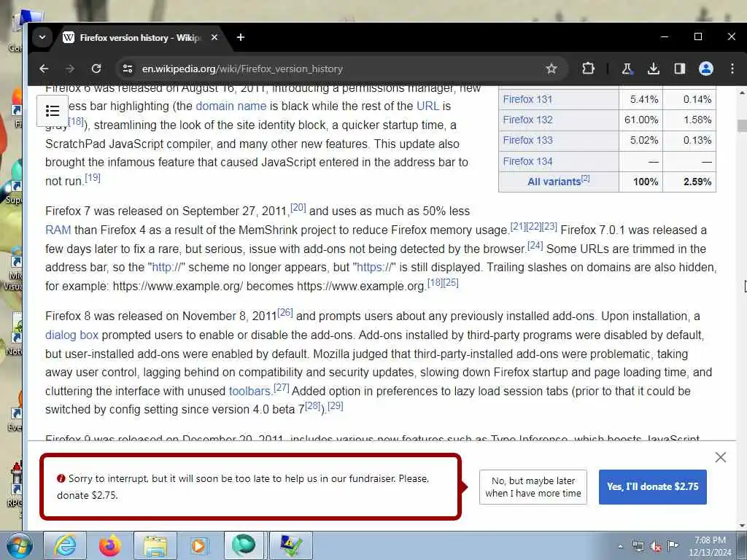Open a new browser tab

(x=241, y=37)
